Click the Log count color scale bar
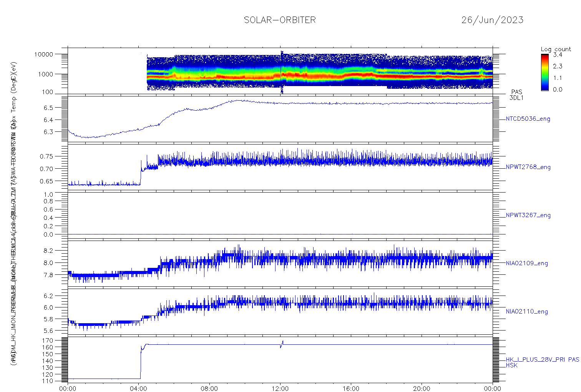581x392 pixels. pyautogui.click(x=544, y=72)
